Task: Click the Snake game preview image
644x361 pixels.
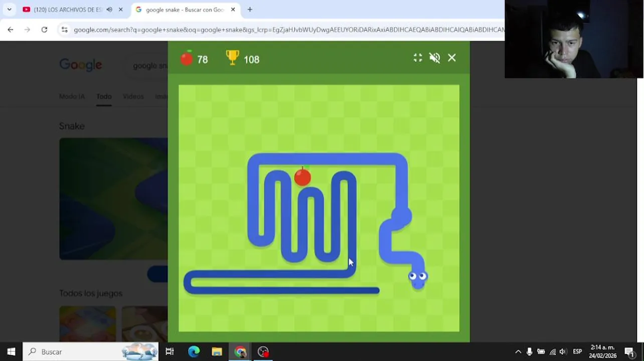Action: [113, 199]
